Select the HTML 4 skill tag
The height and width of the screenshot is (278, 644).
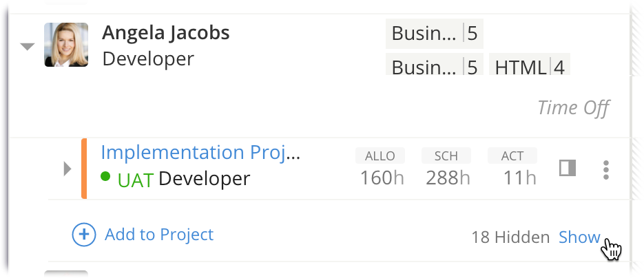click(530, 67)
